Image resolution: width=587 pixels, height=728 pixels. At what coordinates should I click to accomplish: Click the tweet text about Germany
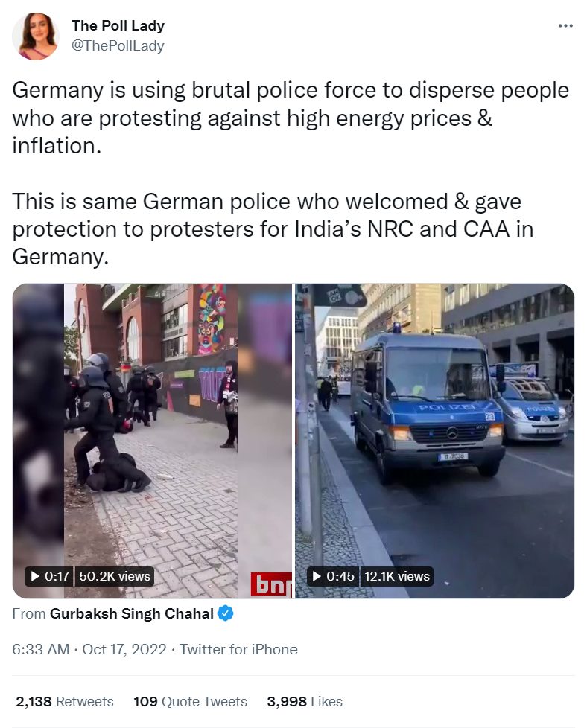click(291, 173)
